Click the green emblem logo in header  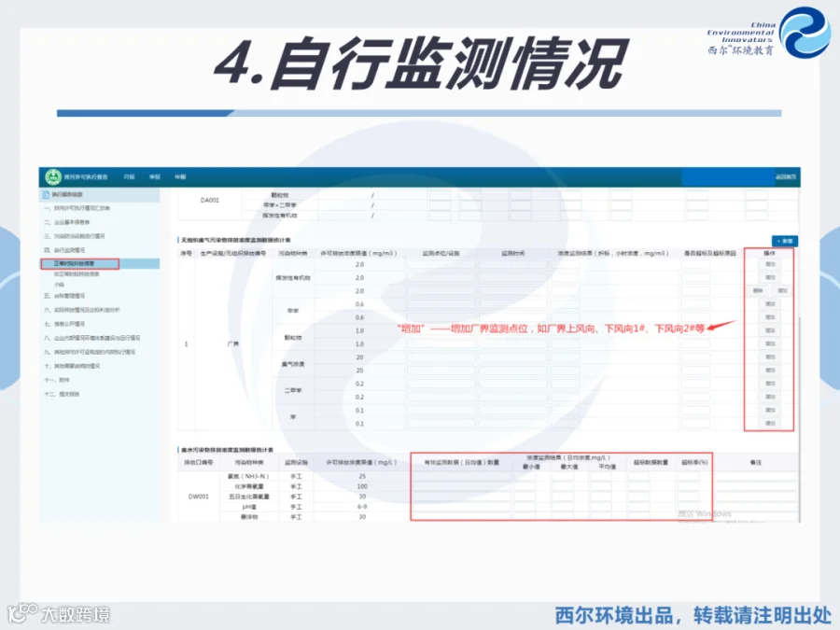pos(53,176)
